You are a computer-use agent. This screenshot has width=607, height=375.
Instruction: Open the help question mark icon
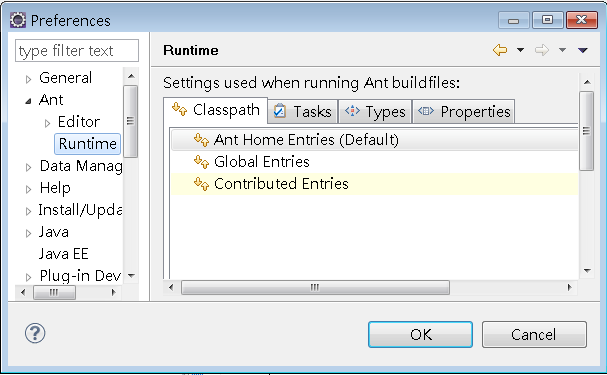coord(35,333)
